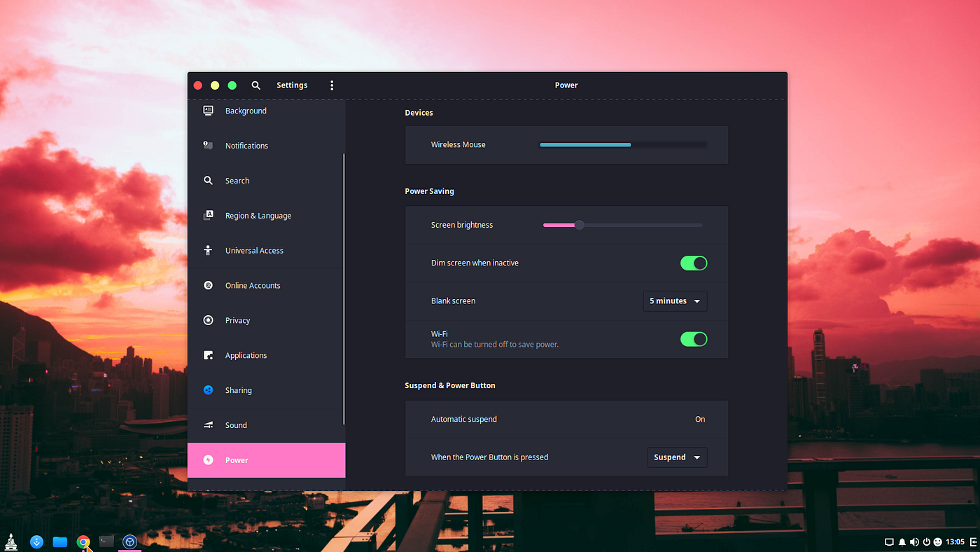Toggle Automatic suspend off
Screen dimensions: 980x552
pos(700,419)
